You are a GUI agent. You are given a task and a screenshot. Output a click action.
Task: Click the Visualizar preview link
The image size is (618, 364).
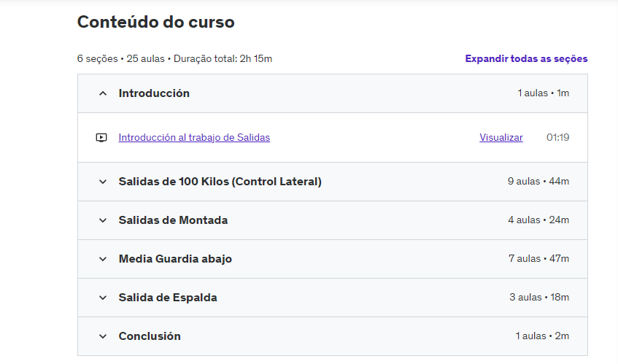point(501,137)
